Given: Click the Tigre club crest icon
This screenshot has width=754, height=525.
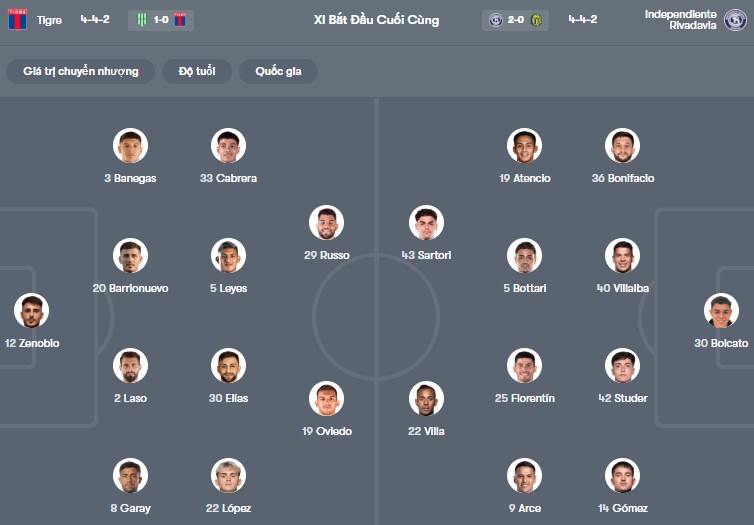Looking at the screenshot, I should click(17, 20).
